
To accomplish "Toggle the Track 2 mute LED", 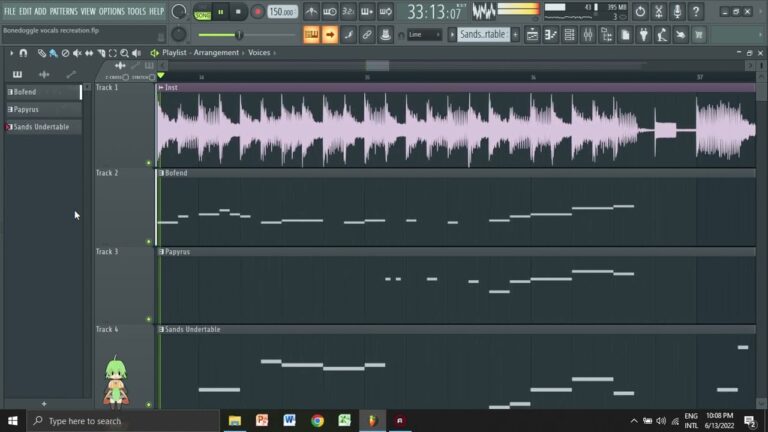I will [149, 241].
